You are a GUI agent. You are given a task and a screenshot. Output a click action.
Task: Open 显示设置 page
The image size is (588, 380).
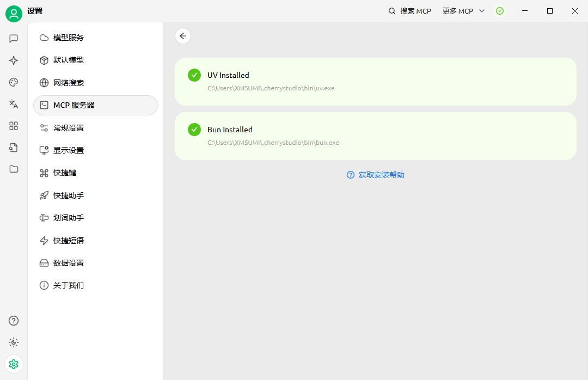tap(96, 150)
